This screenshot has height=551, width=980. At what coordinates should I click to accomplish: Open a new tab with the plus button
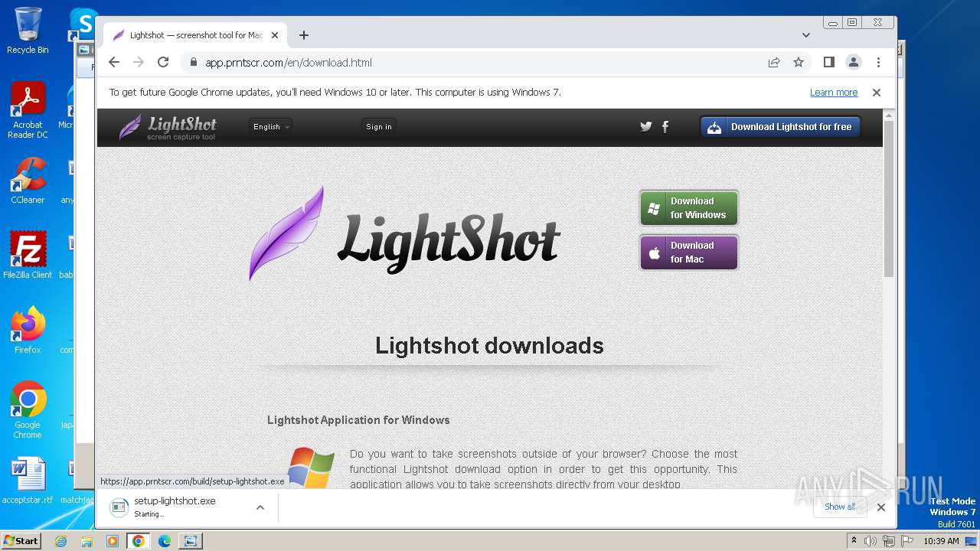[304, 35]
